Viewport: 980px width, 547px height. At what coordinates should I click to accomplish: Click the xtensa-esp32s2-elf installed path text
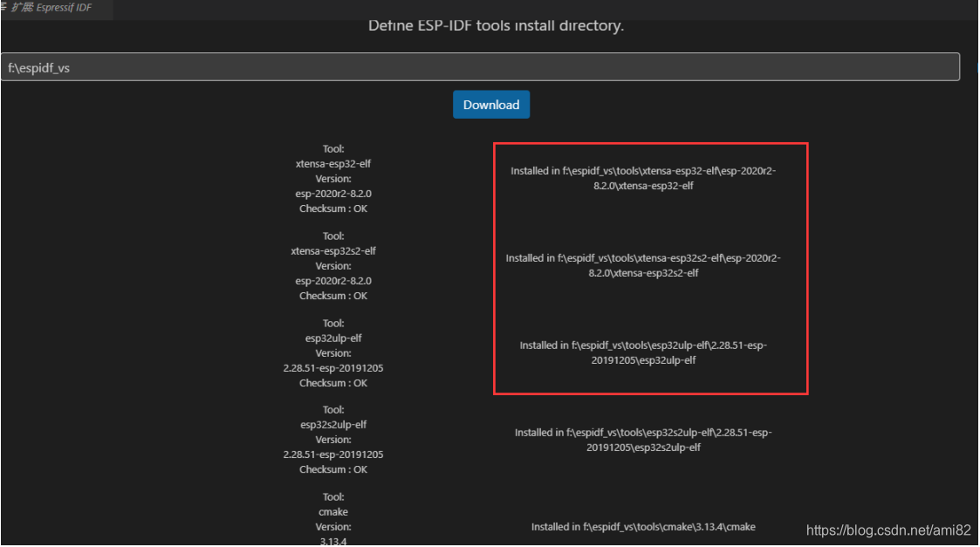coord(643,265)
